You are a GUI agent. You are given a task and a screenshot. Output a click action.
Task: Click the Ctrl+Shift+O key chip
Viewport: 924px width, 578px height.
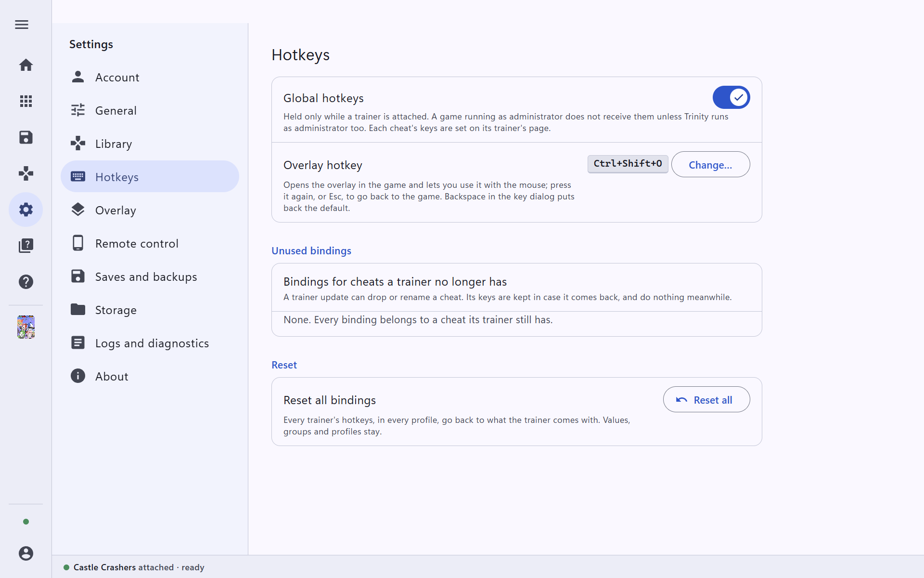(628, 164)
